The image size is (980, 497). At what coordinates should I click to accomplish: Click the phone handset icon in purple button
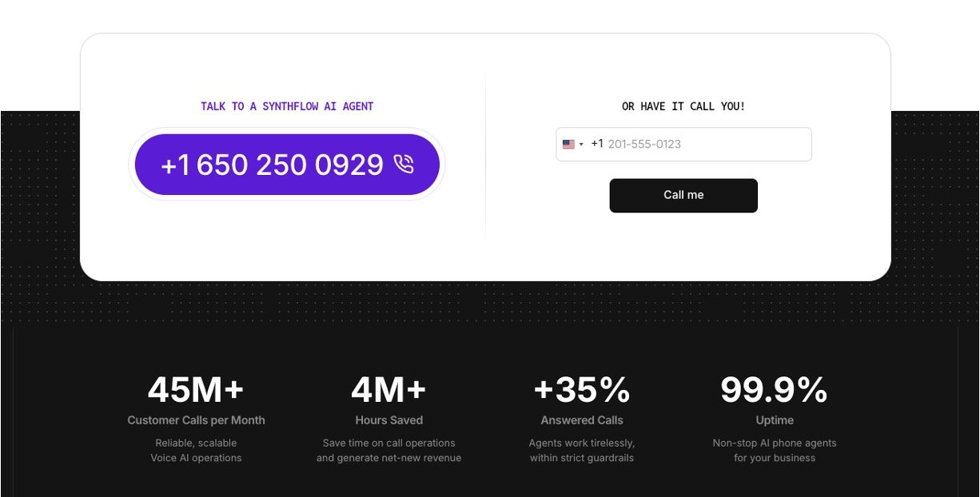coord(404,165)
